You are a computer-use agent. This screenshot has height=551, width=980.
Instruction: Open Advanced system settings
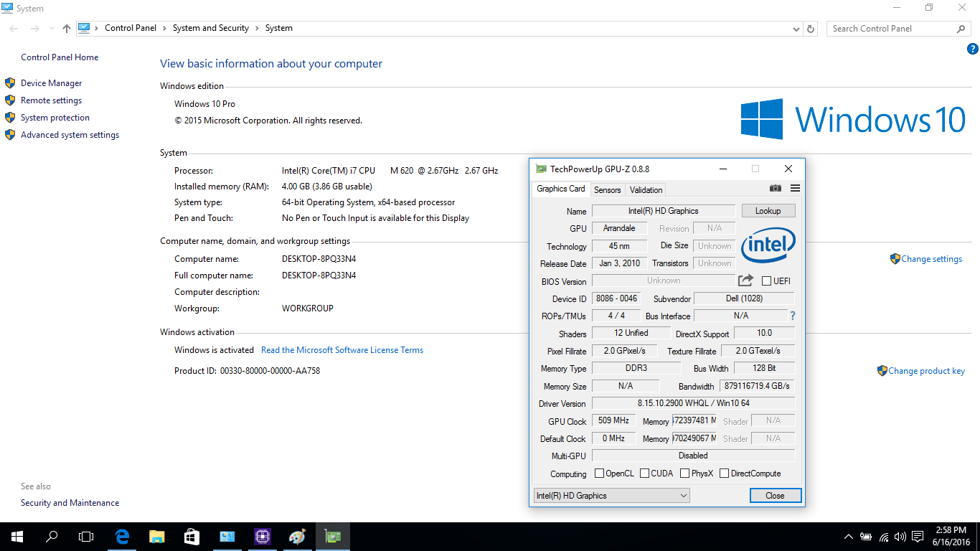[70, 135]
